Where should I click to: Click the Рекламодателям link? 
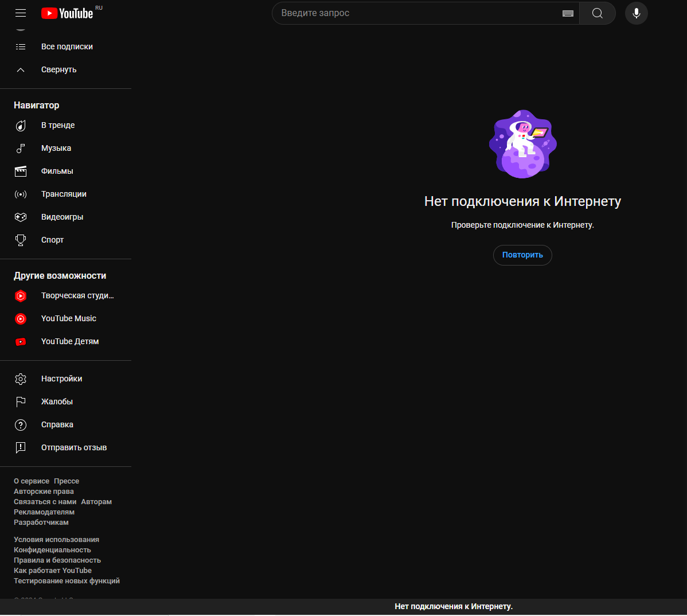pos(44,512)
